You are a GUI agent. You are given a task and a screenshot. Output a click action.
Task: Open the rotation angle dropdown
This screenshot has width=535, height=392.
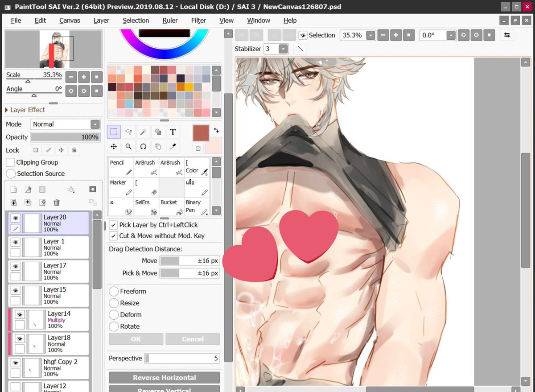click(x=451, y=35)
